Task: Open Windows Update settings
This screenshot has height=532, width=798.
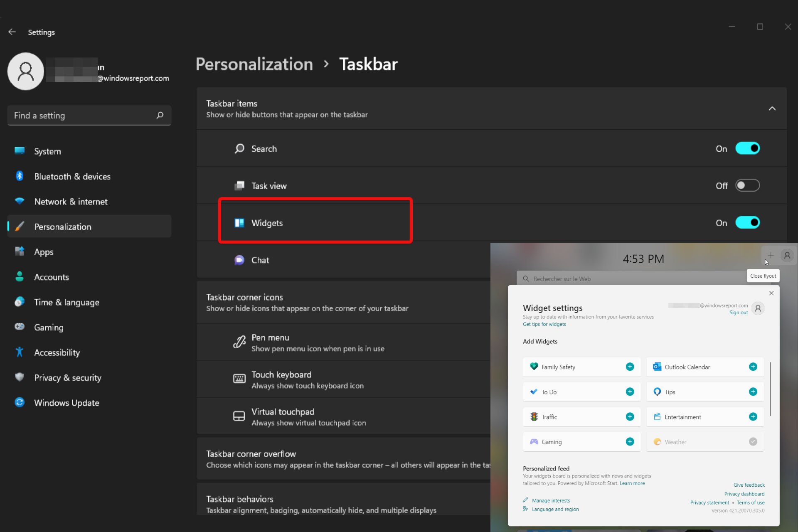Action: tap(89, 403)
